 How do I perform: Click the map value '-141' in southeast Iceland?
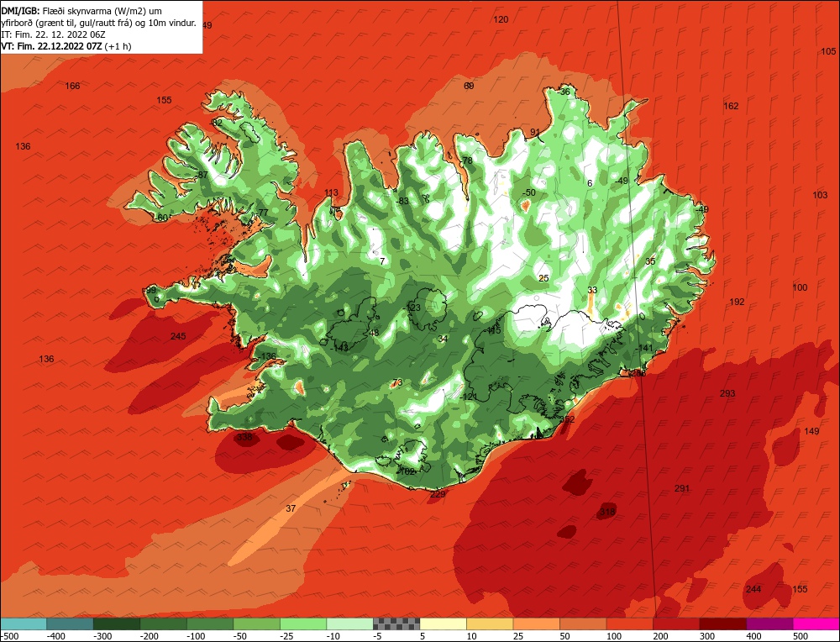point(644,349)
